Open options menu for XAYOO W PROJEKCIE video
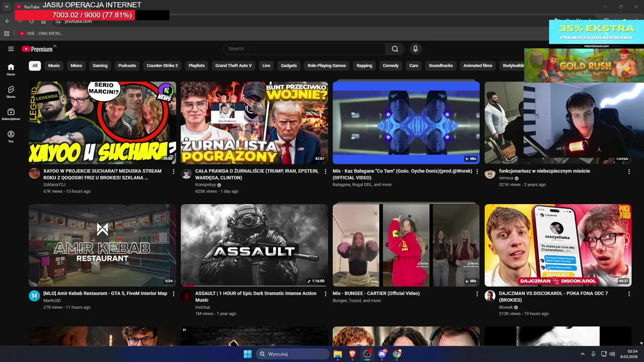This screenshot has width=644, height=362. click(174, 171)
